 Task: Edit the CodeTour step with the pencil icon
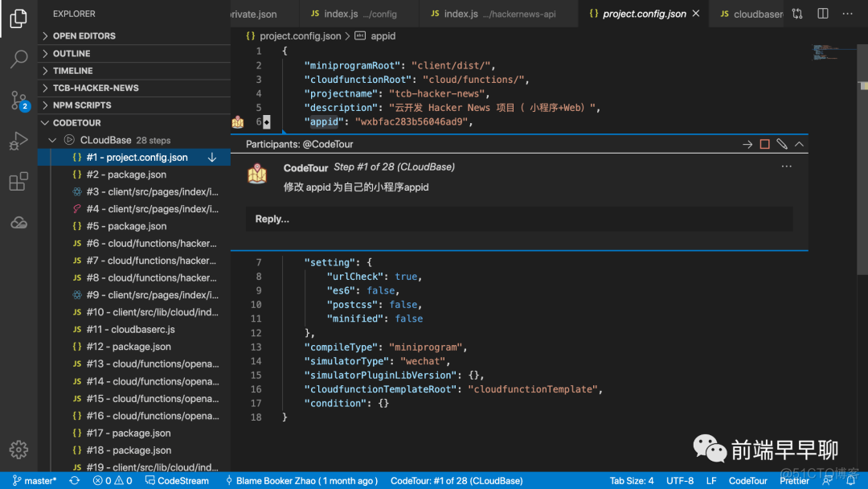click(x=782, y=145)
